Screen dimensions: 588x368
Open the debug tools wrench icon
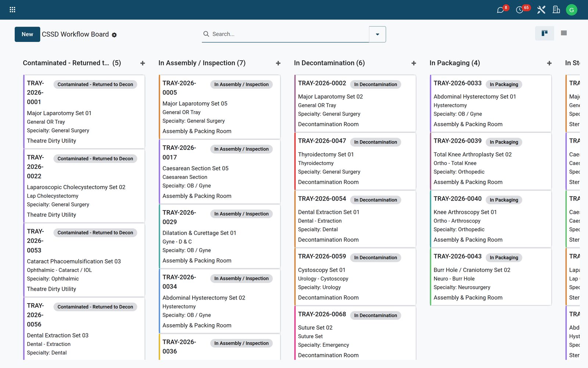[541, 10]
